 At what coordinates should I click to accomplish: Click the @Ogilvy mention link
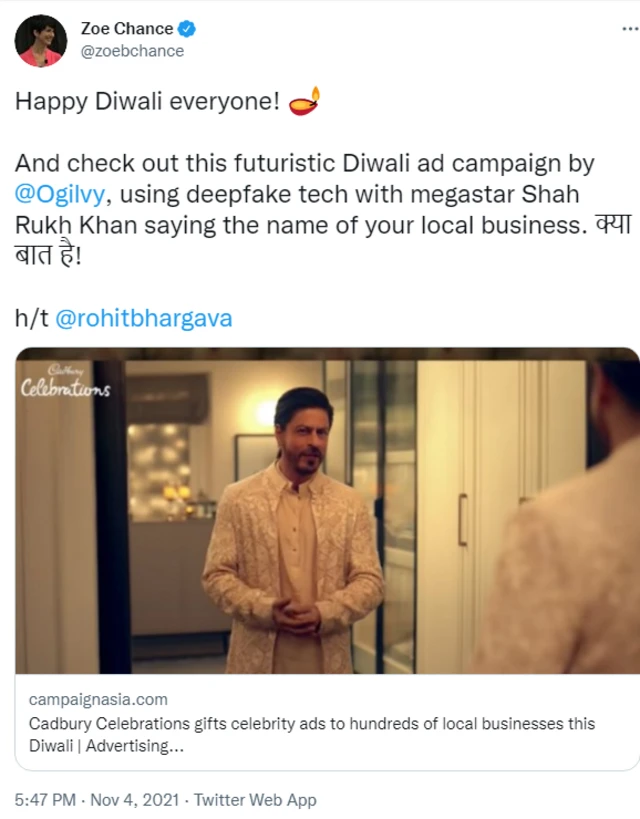click(x=60, y=194)
